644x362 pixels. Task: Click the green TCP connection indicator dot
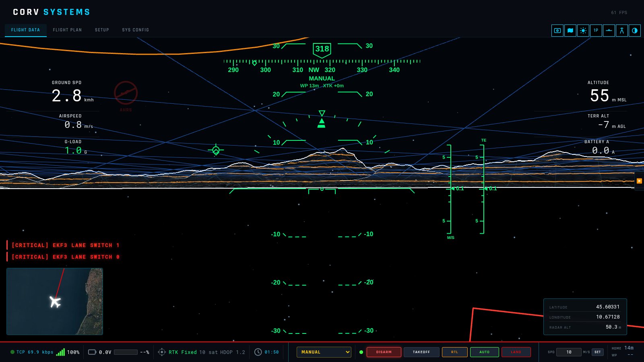click(x=12, y=352)
